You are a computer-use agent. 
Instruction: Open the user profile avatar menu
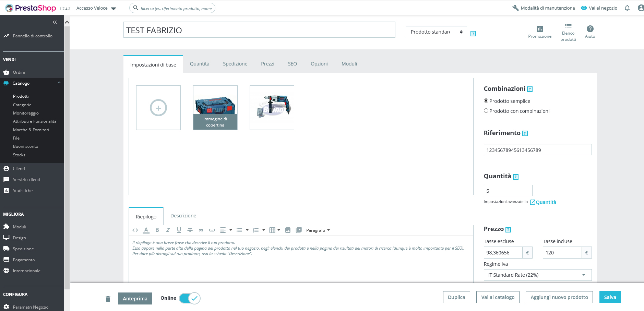pyautogui.click(x=641, y=8)
